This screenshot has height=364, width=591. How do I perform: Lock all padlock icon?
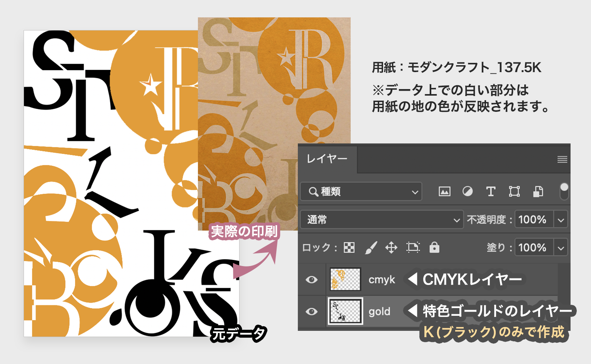(x=434, y=247)
